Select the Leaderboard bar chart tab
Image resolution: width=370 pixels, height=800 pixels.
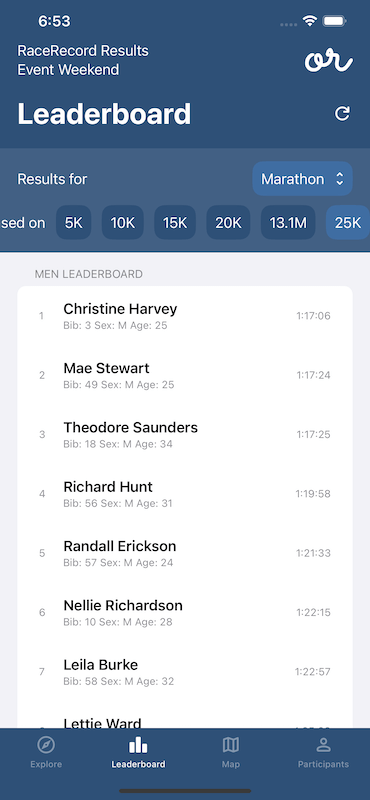[x=138, y=753]
